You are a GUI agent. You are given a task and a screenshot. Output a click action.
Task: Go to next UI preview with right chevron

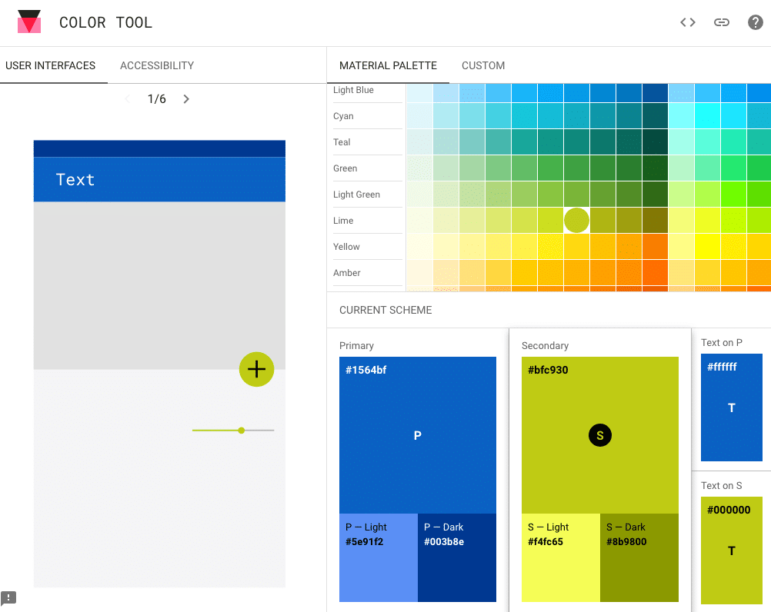(x=186, y=99)
